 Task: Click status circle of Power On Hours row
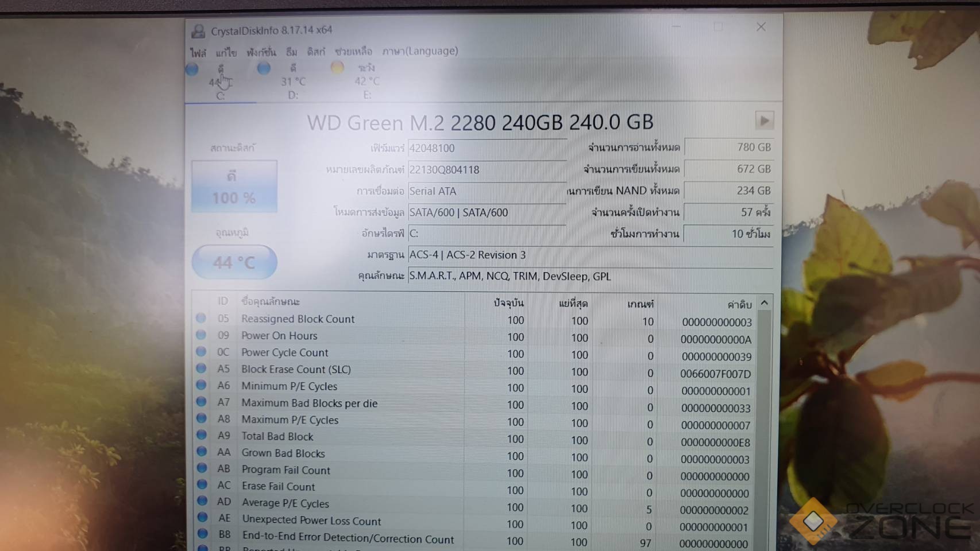(200, 335)
